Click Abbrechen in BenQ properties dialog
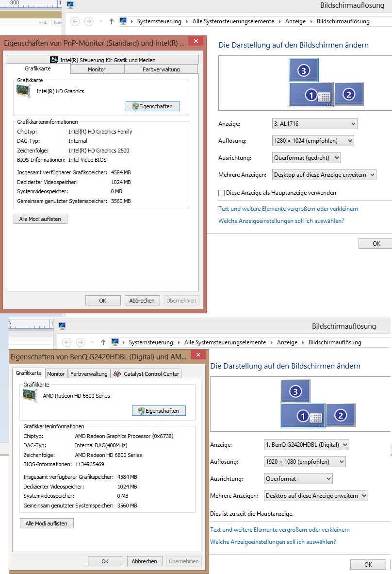 (x=145, y=561)
